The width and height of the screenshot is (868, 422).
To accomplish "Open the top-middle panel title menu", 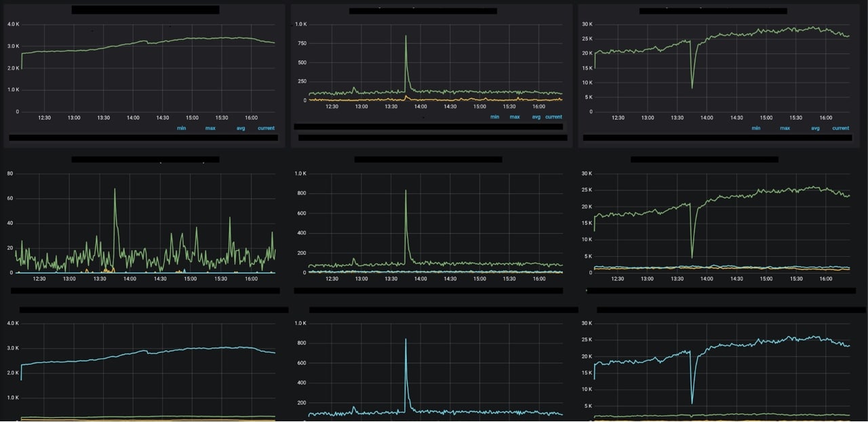I will click(424, 11).
